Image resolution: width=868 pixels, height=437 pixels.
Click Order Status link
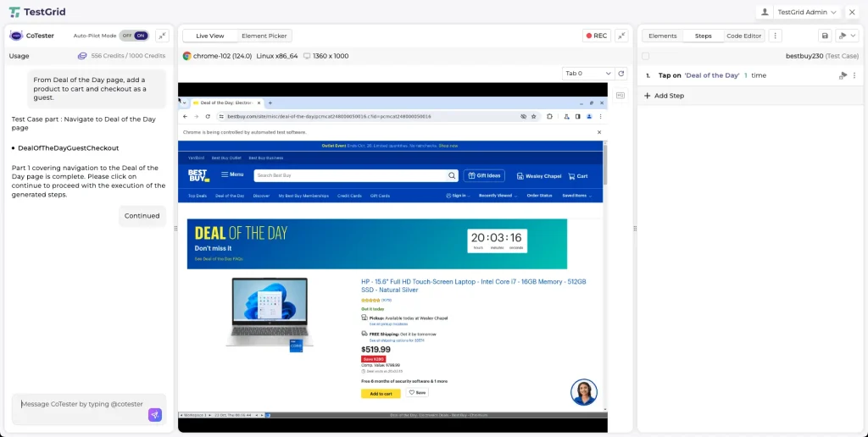tap(539, 196)
